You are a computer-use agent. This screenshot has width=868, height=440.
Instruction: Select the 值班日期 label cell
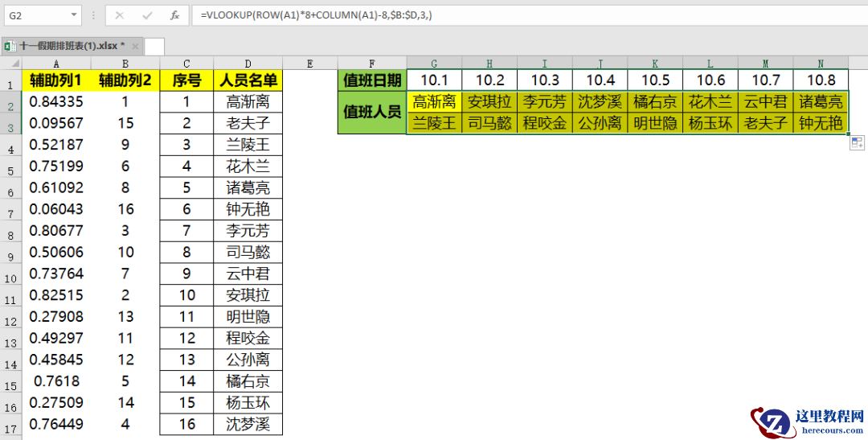click(x=372, y=81)
